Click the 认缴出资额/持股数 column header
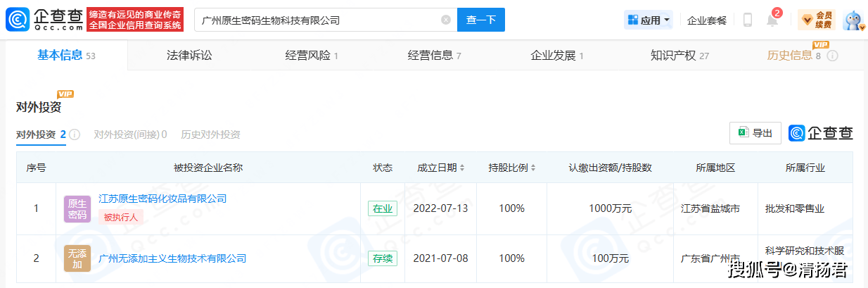Viewport: 868px width, 288px height. [610, 168]
